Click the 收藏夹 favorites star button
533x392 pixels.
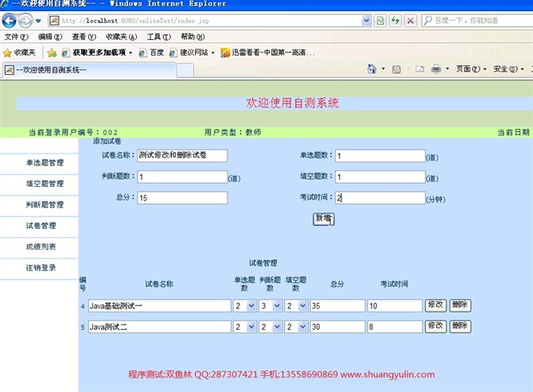point(19,52)
